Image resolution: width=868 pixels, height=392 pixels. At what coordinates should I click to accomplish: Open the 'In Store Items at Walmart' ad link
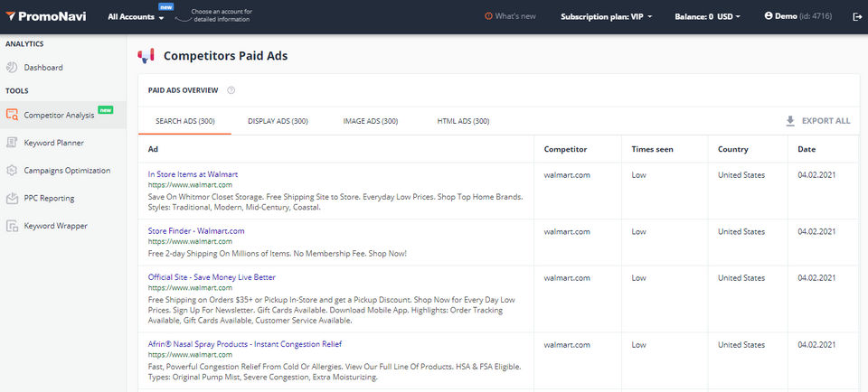193,174
